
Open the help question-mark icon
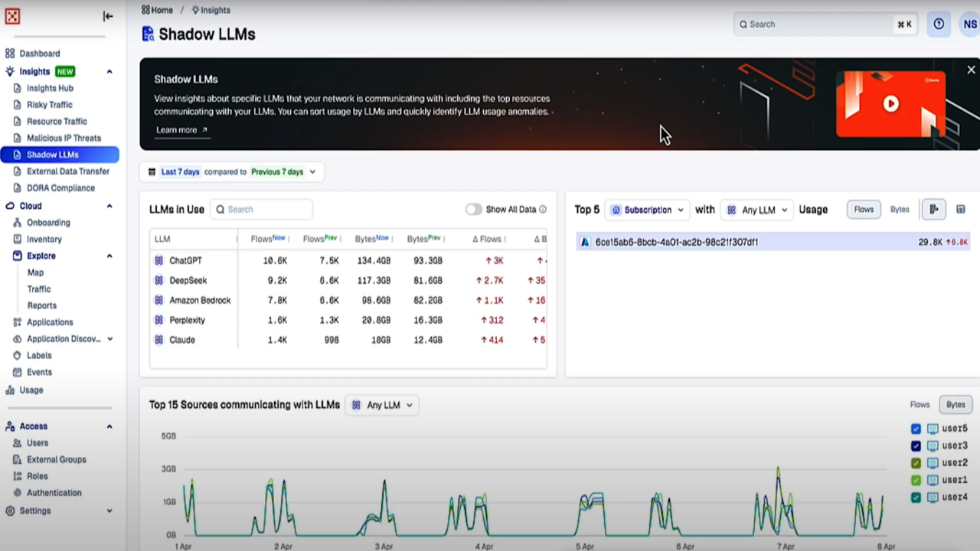point(939,24)
